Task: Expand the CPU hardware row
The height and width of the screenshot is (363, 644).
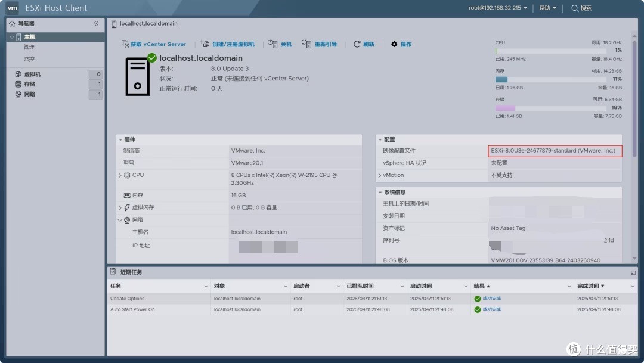Action: 120,175
